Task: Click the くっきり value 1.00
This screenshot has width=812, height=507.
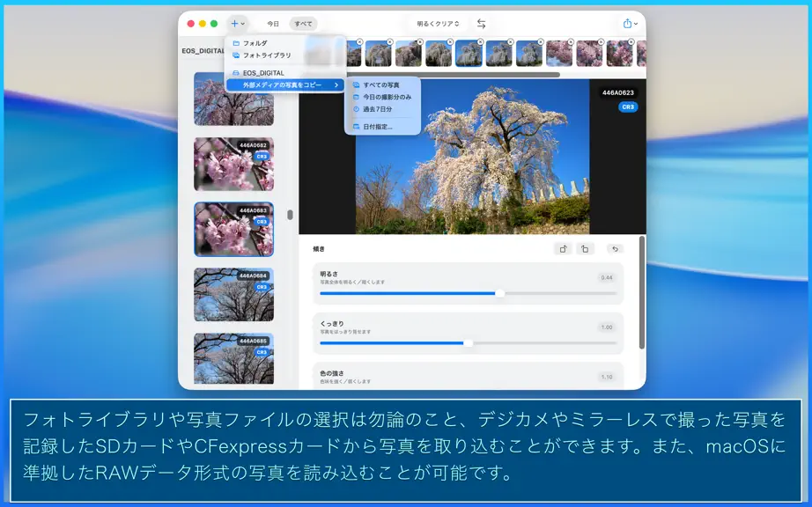Action: (x=607, y=327)
